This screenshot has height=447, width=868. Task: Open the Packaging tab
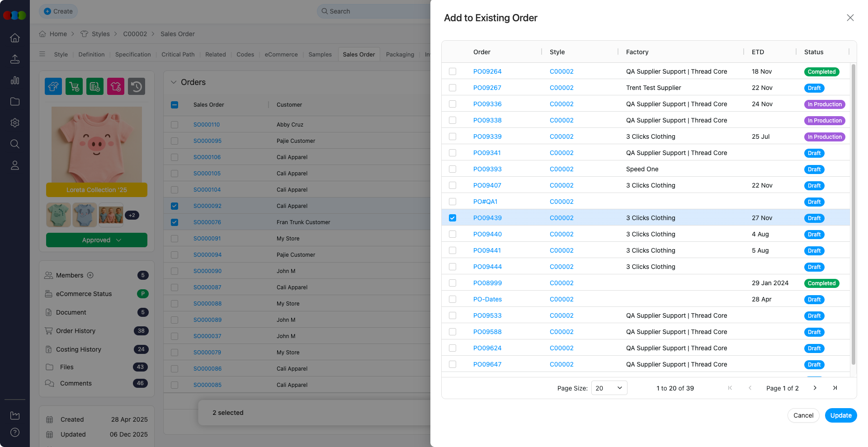[400, 54]
